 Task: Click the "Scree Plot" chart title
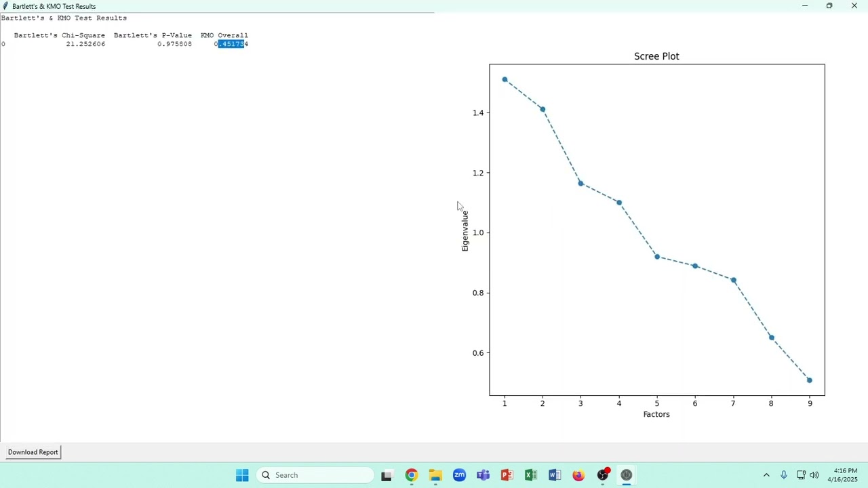coord(656,56)
